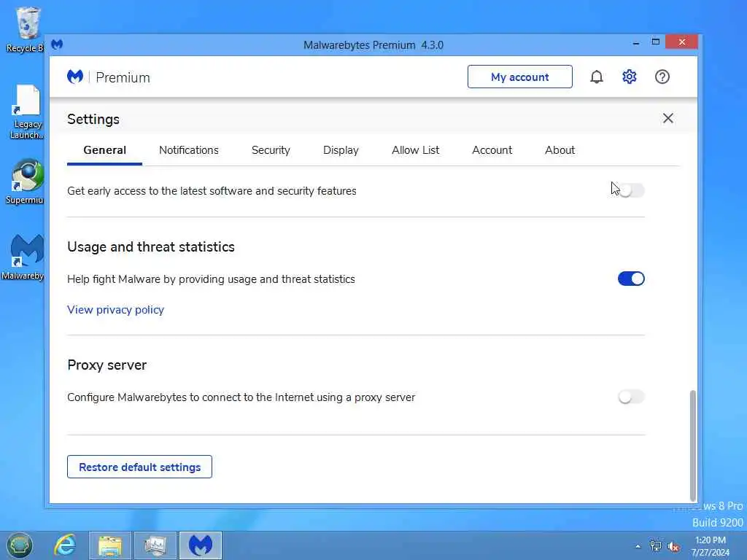Enable early access to latest software toggle
The height and width of the screenshot is (560, 747).
(631, 190)
